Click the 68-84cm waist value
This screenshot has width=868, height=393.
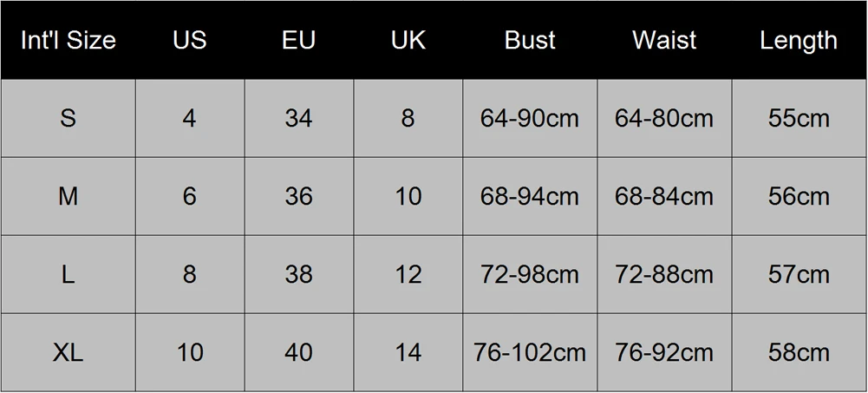pyautogui.click(x=664, y=196)
